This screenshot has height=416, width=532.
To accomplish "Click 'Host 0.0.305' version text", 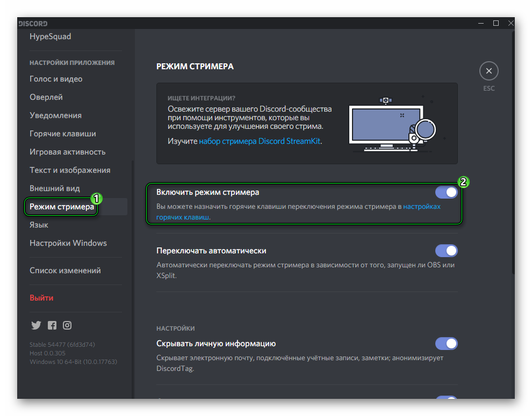I will pyautogui.click(x=47, y=353).
